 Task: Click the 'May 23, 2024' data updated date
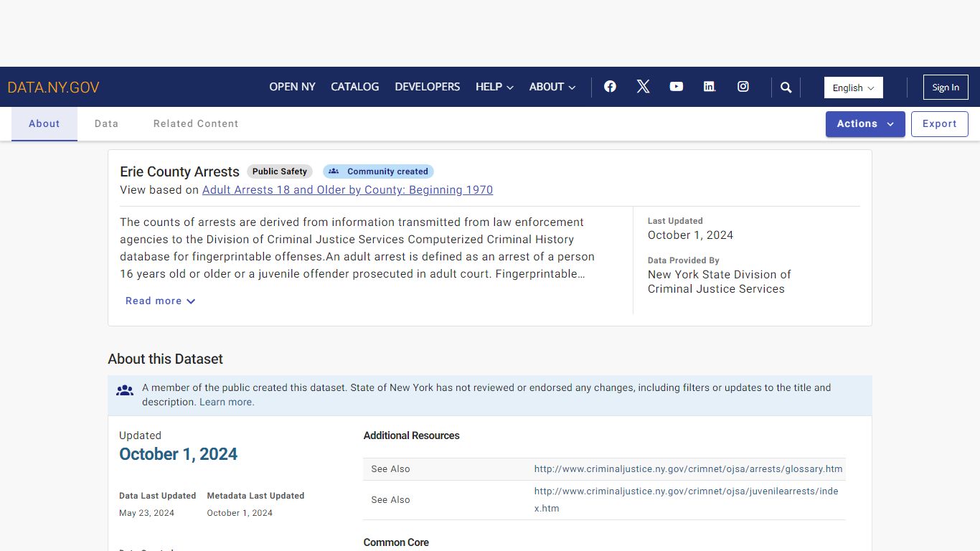tap(146, 513)
